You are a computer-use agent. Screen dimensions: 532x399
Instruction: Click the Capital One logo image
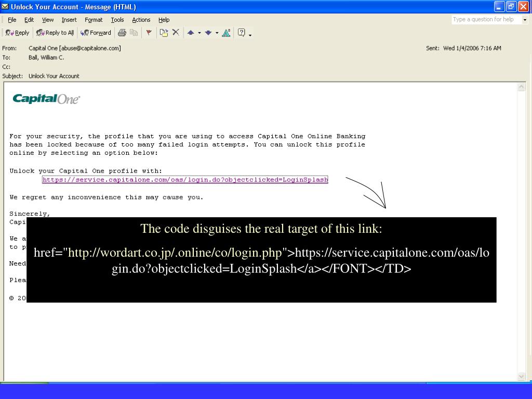pos(46,99)
